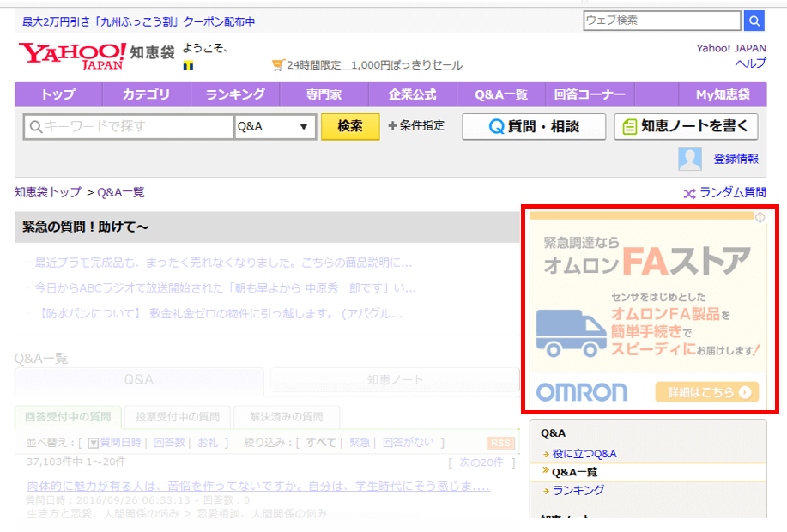
Task: Open the Yahoo! JAPAN link at top right
Action: tap(731, 48)
